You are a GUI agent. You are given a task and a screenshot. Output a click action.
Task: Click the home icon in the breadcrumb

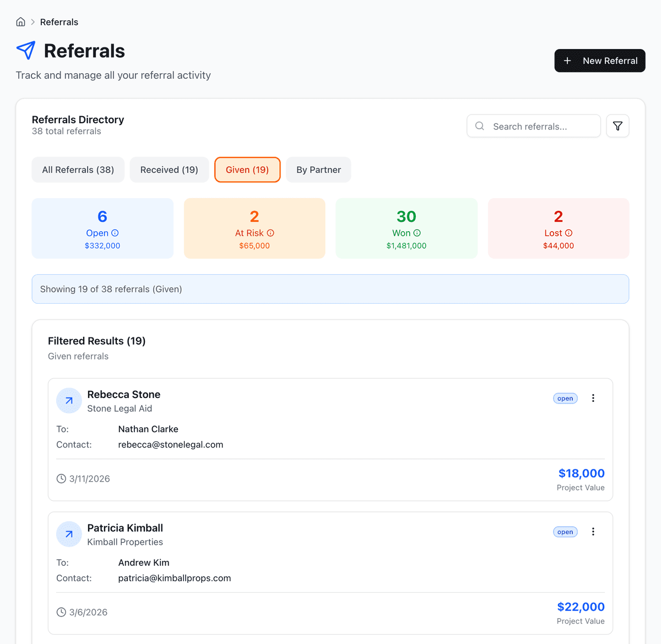(20, 21)
